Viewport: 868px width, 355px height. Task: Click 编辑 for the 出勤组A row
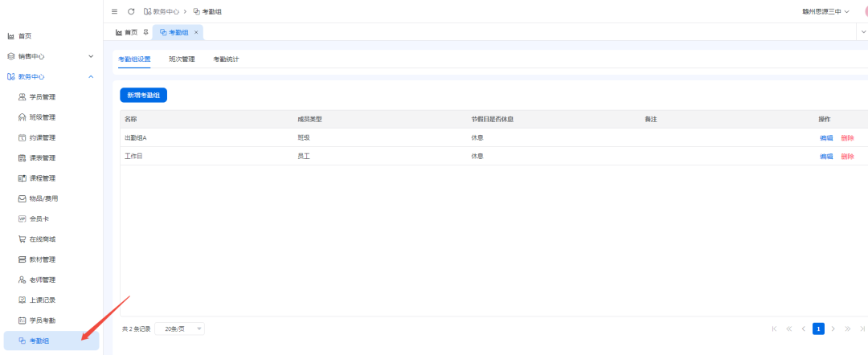click(825, 138)
